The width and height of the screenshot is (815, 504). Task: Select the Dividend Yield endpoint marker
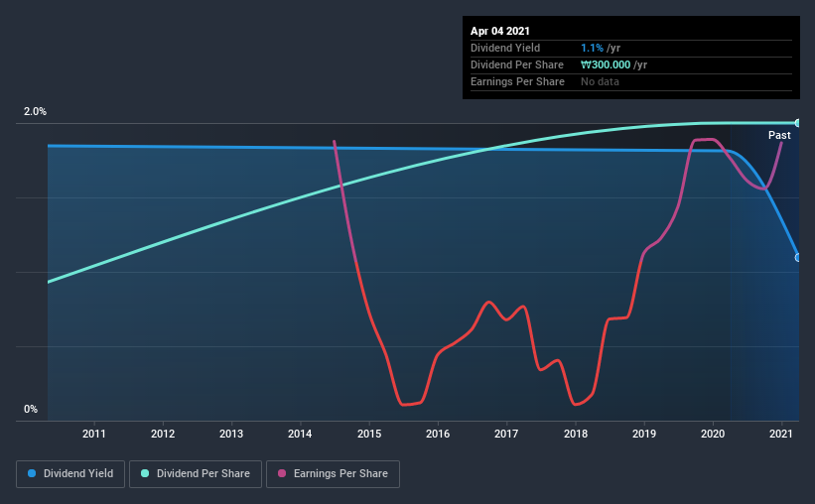pyautogui.click(x=797, y=258)
